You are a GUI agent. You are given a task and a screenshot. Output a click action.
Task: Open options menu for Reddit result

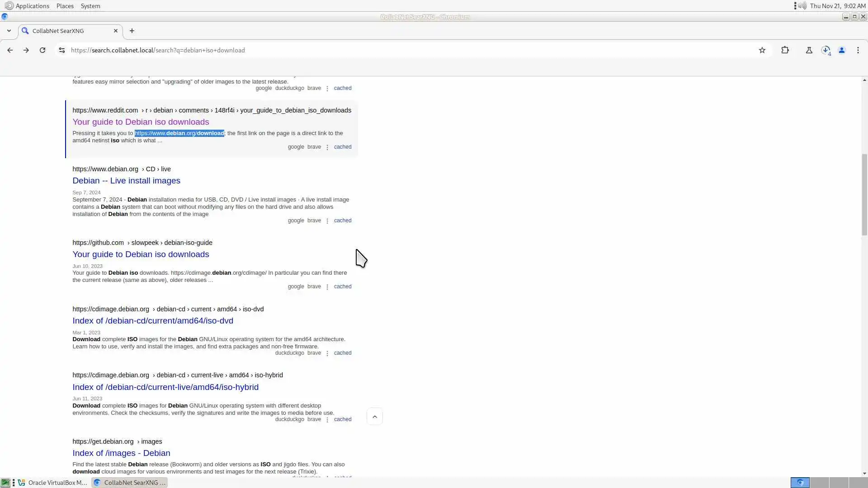pos(327,147)
